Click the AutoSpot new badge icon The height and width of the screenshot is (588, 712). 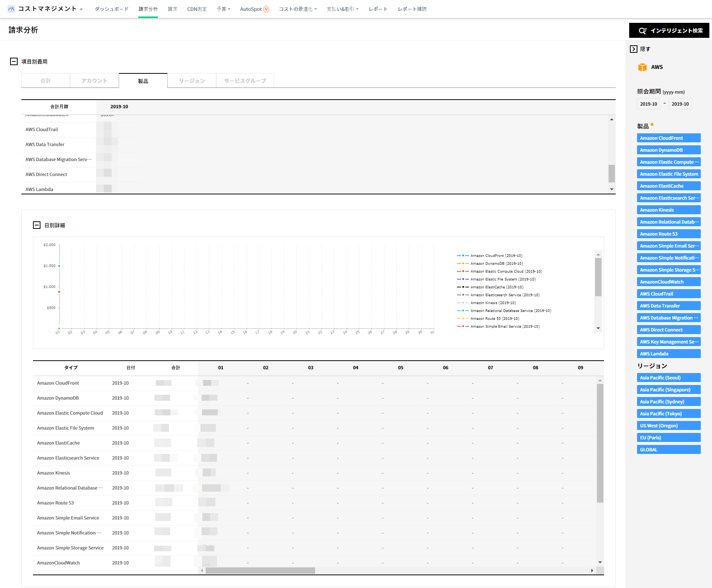(x=266, y=9)
